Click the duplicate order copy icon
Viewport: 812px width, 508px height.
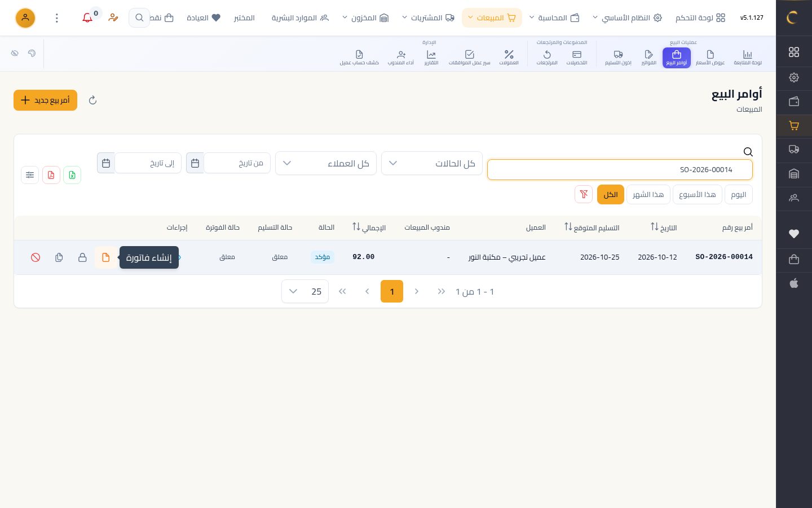(x=59, y=257)
